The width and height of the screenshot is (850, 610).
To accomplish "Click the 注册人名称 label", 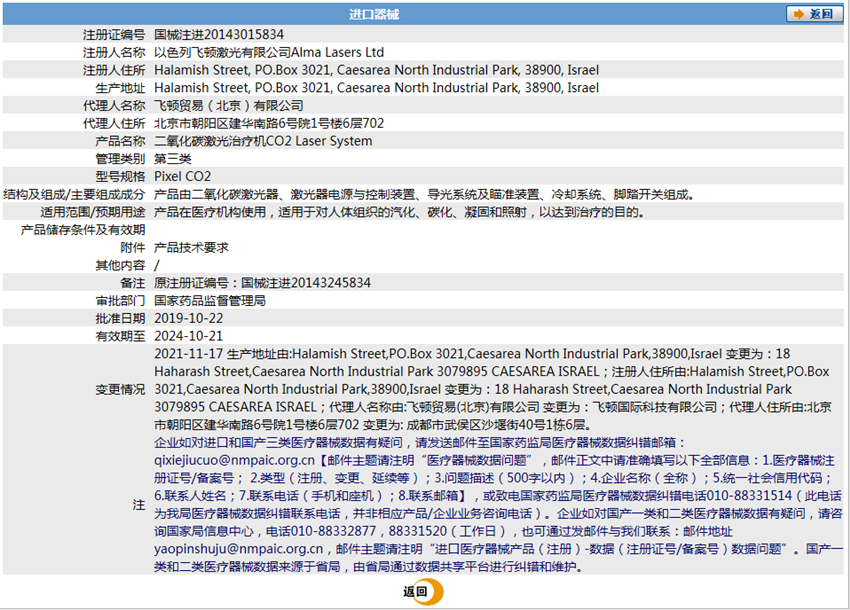I will 114,53.
